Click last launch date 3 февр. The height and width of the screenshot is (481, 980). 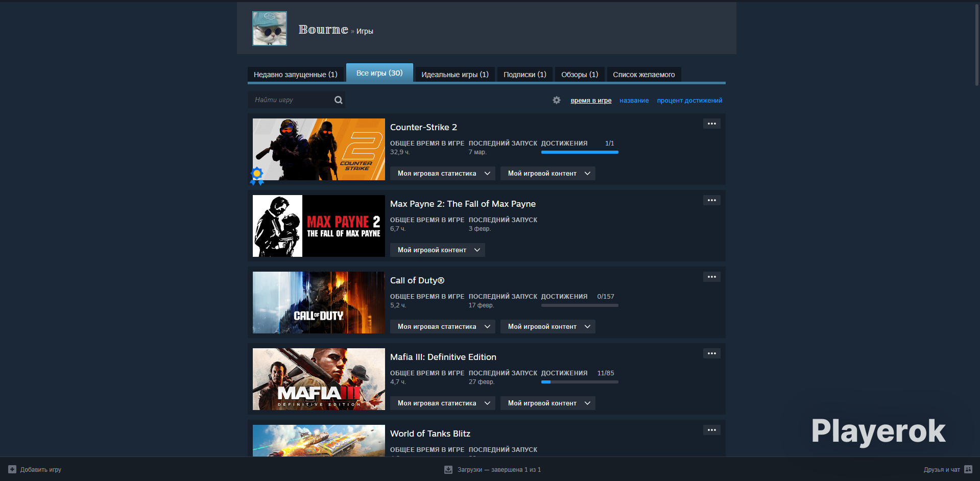tap(480, 229)
